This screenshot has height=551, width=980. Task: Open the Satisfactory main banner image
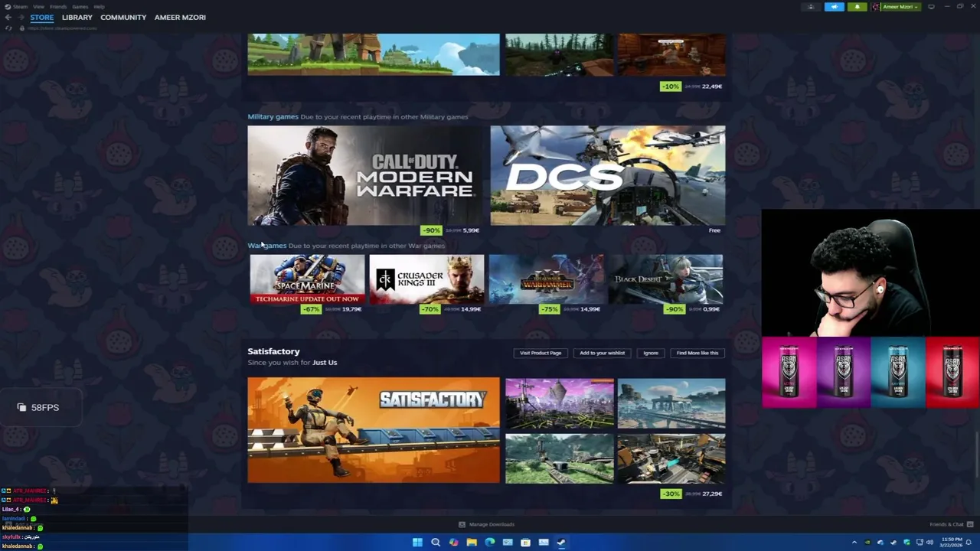tap(374, 430)
